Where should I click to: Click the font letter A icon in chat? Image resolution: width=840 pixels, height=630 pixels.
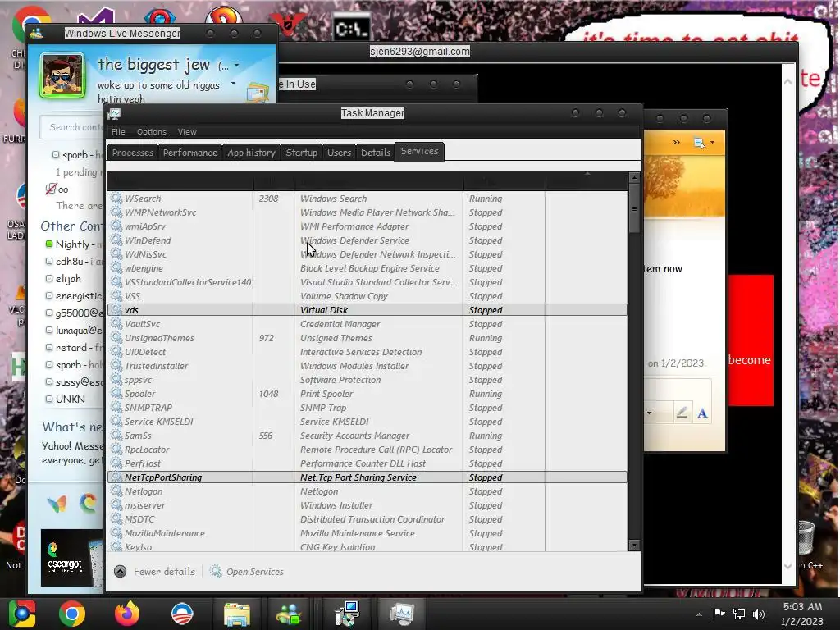pyautogui.click(x=702, y=413)
